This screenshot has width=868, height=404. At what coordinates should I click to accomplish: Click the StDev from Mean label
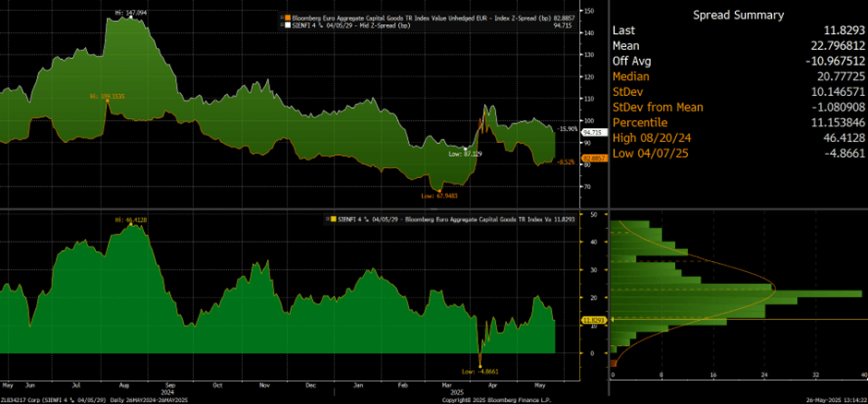click(x=658, y=107)
